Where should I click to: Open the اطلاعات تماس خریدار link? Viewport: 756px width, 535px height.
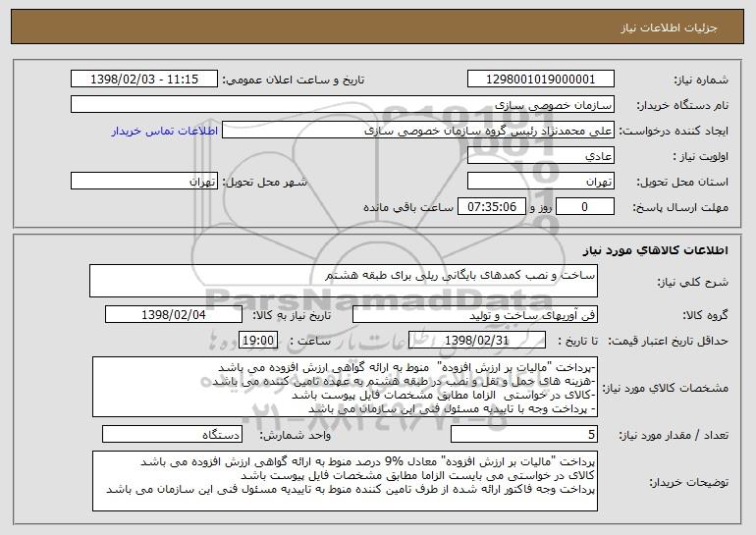click(x=165, y=131)
